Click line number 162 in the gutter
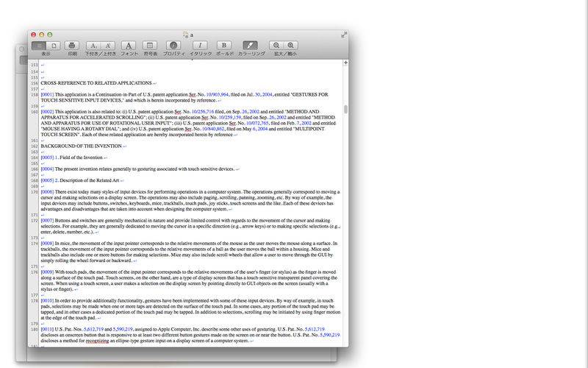This screenshot has height=368, width=588. tap(35, 146)
